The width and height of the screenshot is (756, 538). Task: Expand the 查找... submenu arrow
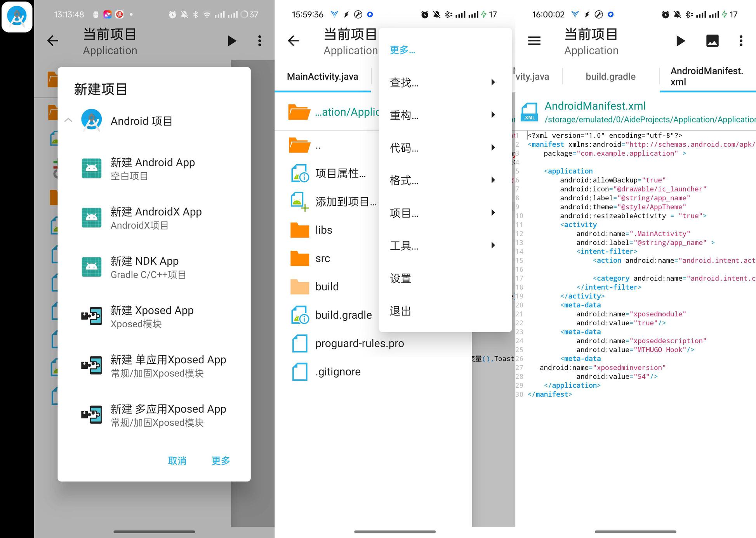pos(493,82)
